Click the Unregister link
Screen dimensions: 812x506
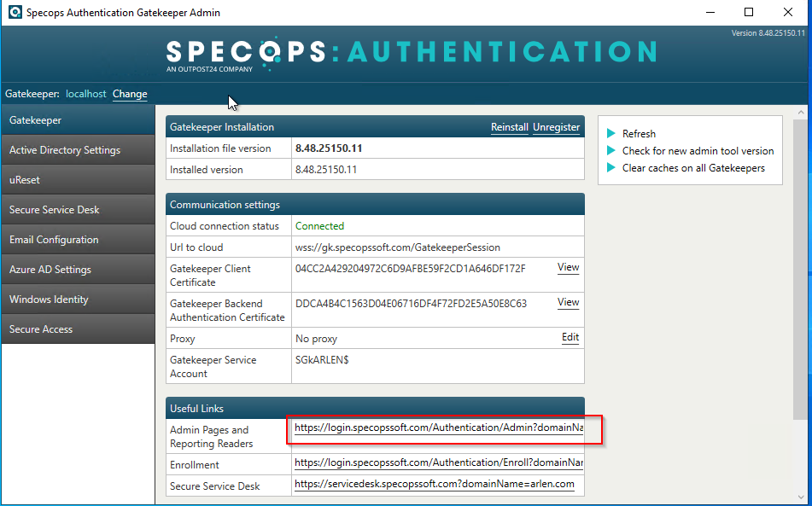(556, 127)
